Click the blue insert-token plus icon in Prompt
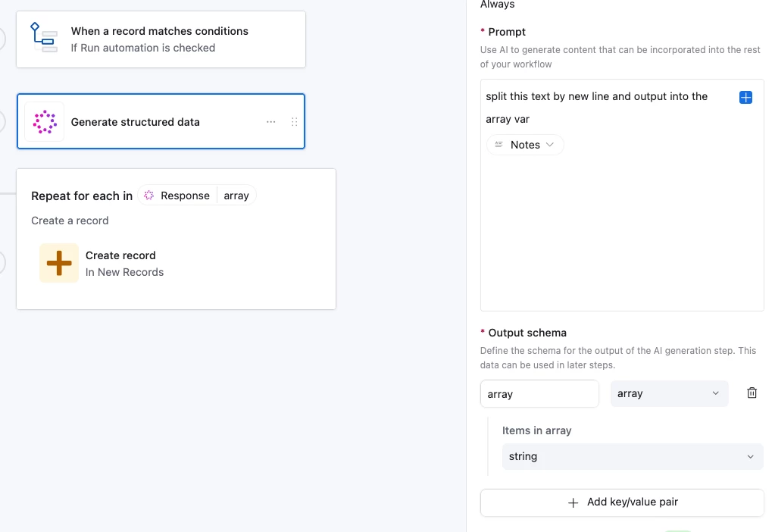 pyautogui.click(x=745, y=98)
